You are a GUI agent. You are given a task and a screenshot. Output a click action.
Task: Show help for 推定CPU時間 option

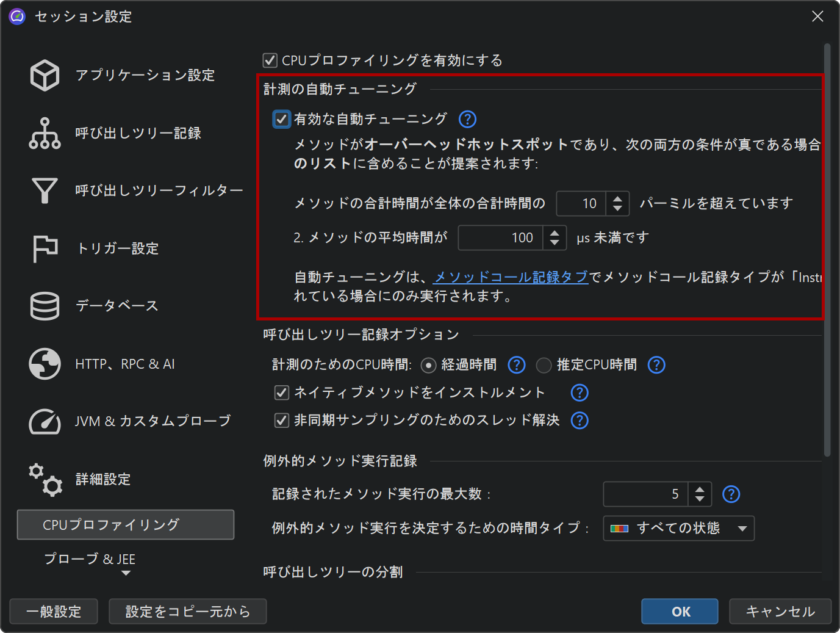tap(656, 365)
